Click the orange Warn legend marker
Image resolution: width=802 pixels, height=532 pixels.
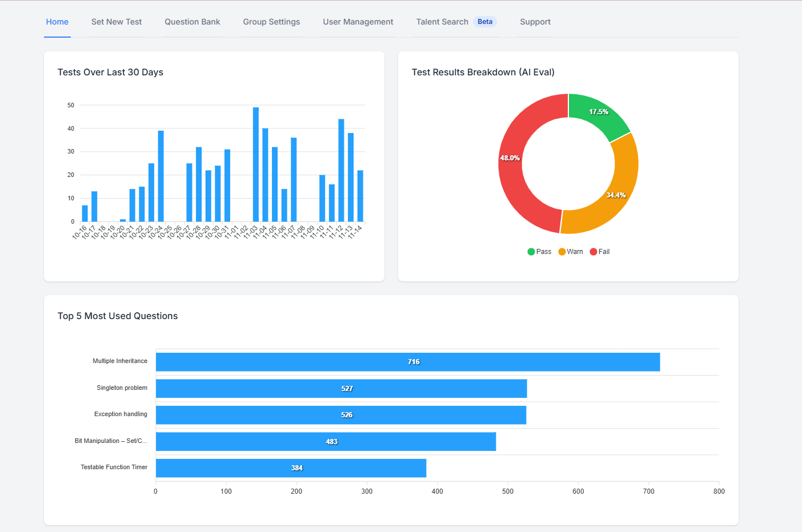pyautogui.click(x=562, y=251)
